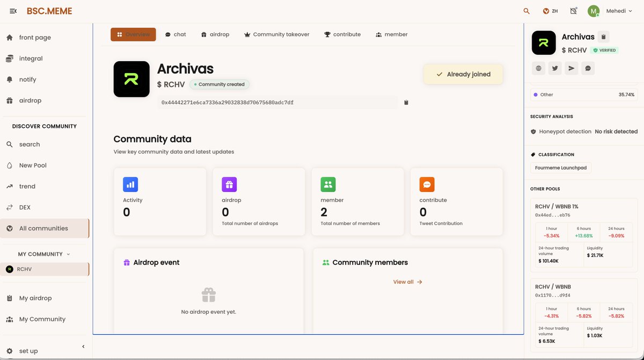Click the Honeypot detection shield icon
Viewport: 644px width, 360px height.
533,132
